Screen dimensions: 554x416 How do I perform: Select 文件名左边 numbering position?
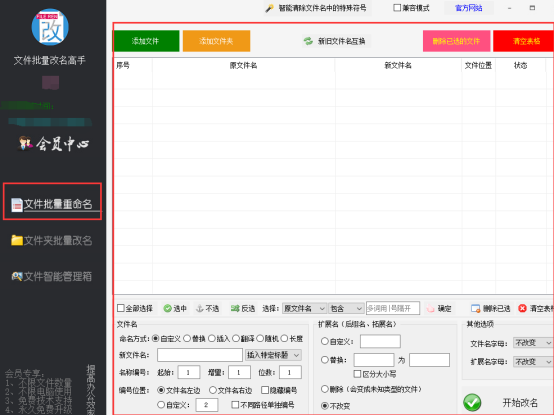coord(161,390)
